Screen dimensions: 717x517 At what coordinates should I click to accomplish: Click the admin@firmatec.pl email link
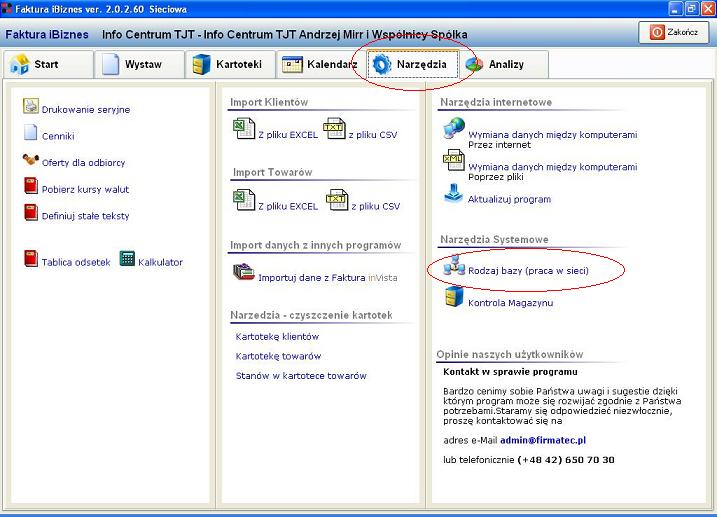pos(543,440)
